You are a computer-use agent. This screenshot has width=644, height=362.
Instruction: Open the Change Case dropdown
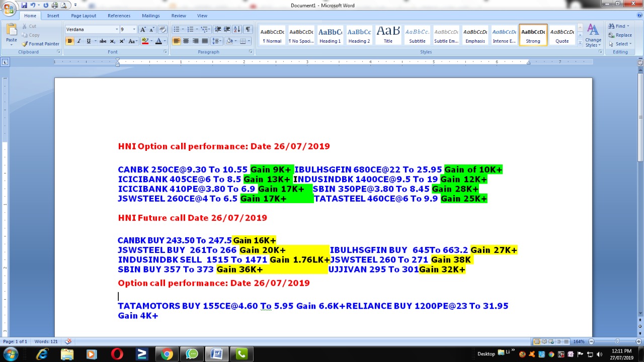(x=132, y=41)
